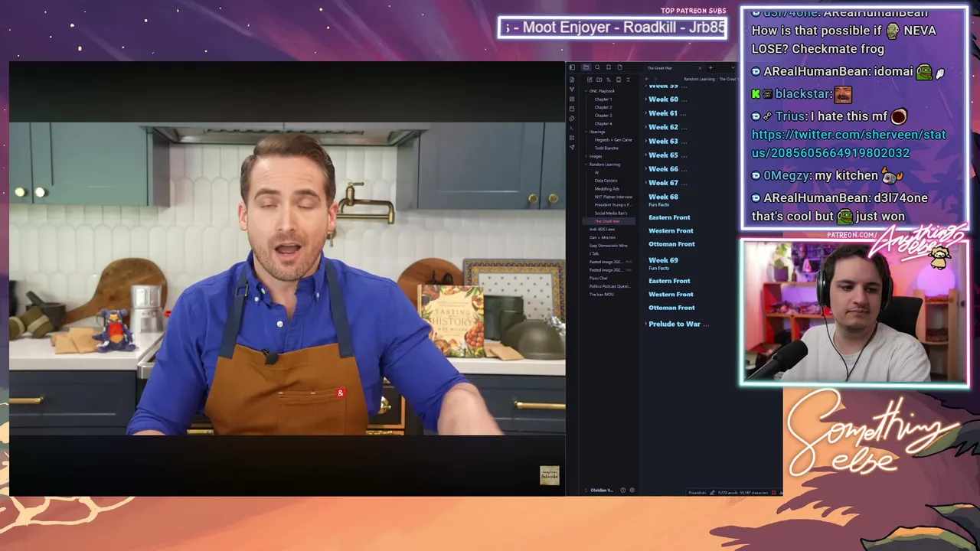Image resolution: width=980 pixels, height=551 pixels.
Task: Open Obsidian settings gear
Action: click(x=632, y=490)
